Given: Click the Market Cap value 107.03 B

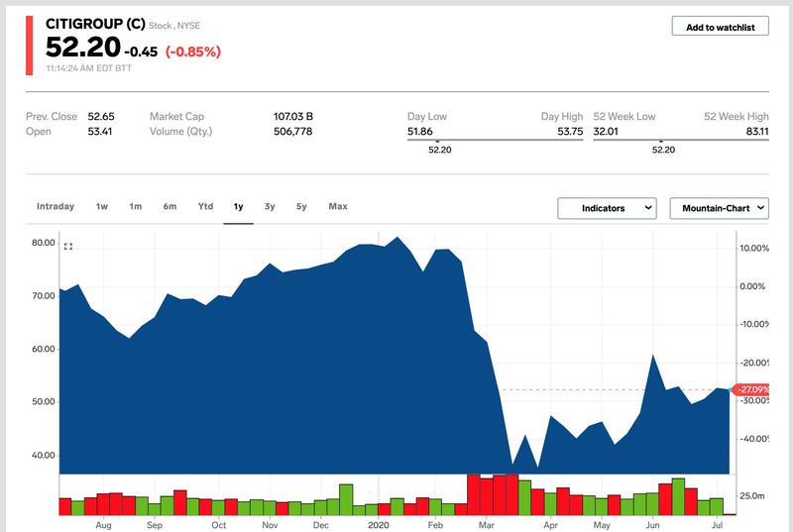Looking at the screenshot, I should [293, 116].
